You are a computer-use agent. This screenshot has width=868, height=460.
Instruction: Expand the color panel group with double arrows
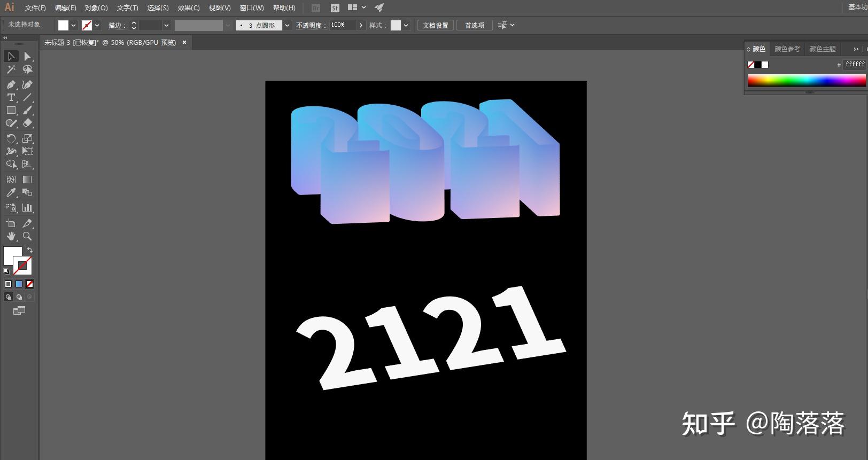856,49
